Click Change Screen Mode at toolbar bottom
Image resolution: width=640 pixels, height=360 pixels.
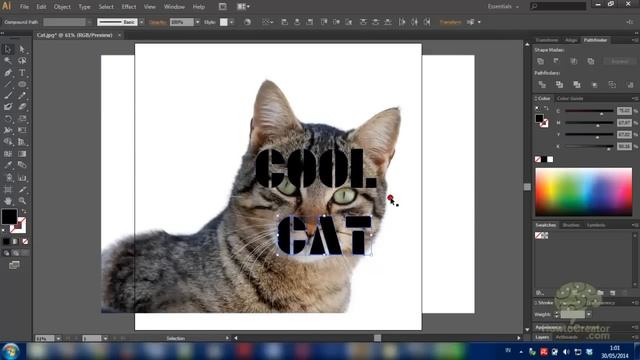[14, 265]
